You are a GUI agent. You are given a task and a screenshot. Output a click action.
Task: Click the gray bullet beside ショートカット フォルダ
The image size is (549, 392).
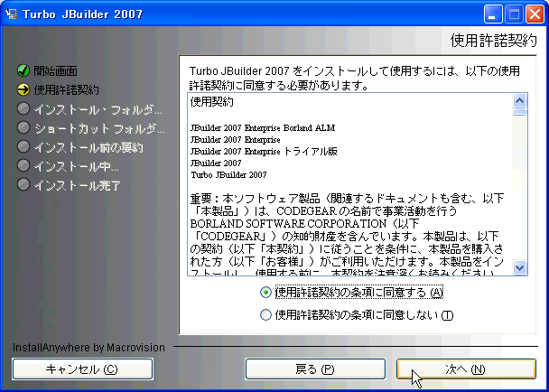click(x=23, y=127)
